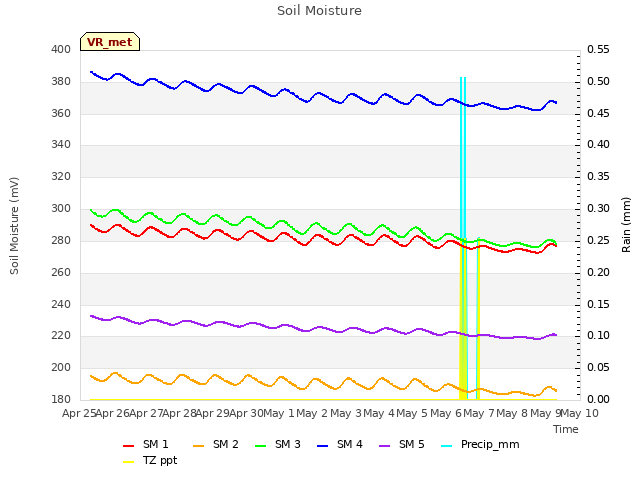This screenshot has height=480, width=640.
Task: Click the SM 3 legend label
Action: tap(287, 444)
